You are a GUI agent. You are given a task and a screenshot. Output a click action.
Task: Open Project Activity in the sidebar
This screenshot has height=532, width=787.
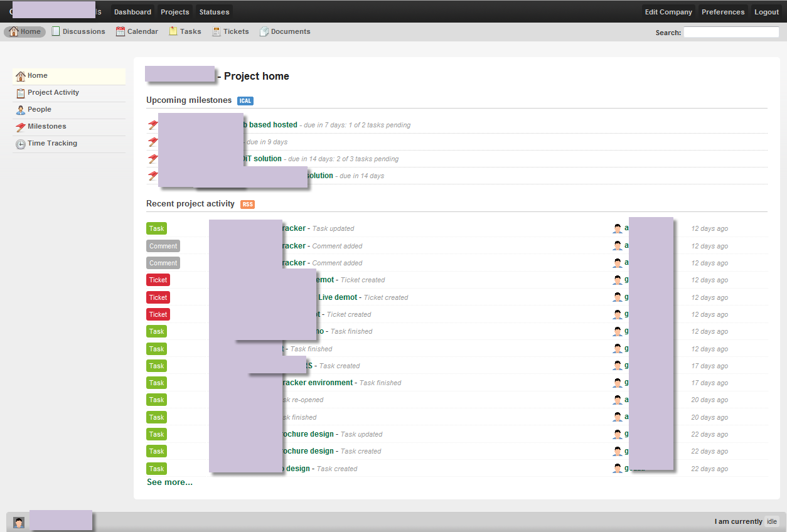[x=69, y=93]
